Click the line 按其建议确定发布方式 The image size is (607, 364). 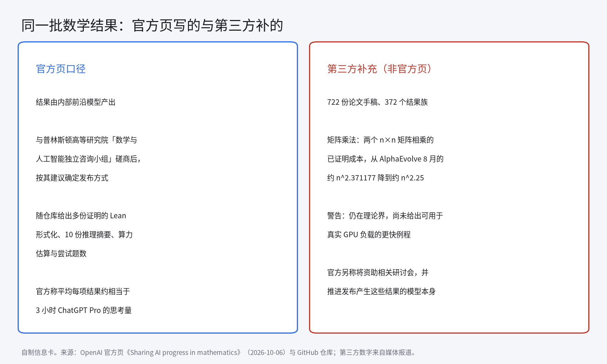pos(72,178)
